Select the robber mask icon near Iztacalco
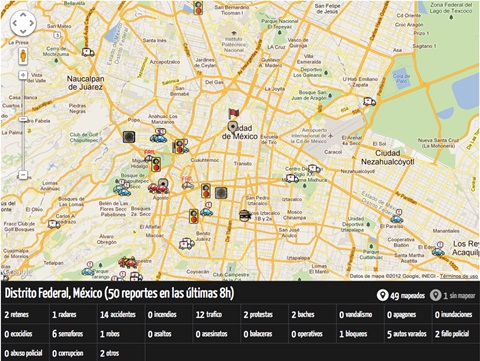480x361 pixels. (x=245, y=215)
